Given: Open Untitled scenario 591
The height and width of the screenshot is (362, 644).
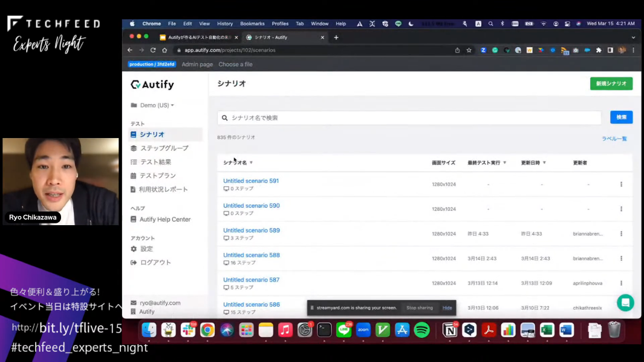Looking at the screenshot, I should click(251, 181).
